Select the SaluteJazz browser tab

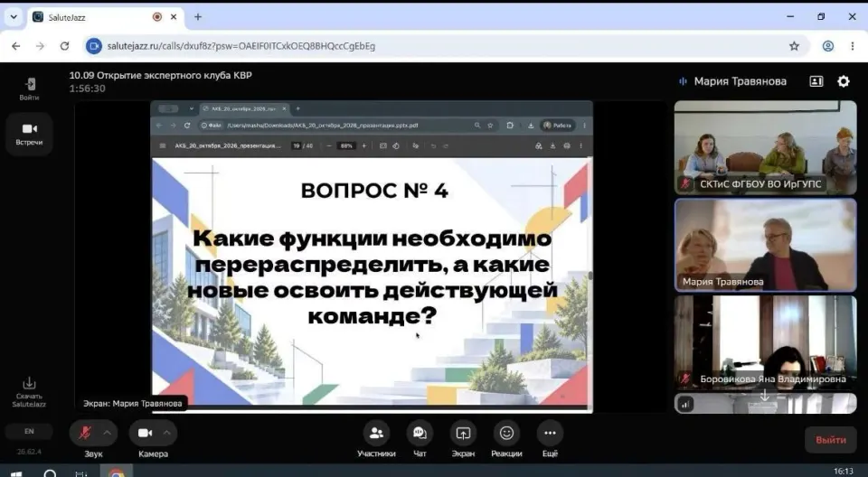coord(105,17)
